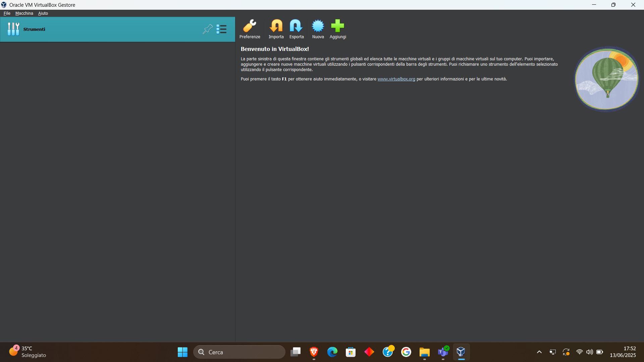Click the Esporta appliance icon
This screenshot has height=362, width=644.
pos(297,26)
